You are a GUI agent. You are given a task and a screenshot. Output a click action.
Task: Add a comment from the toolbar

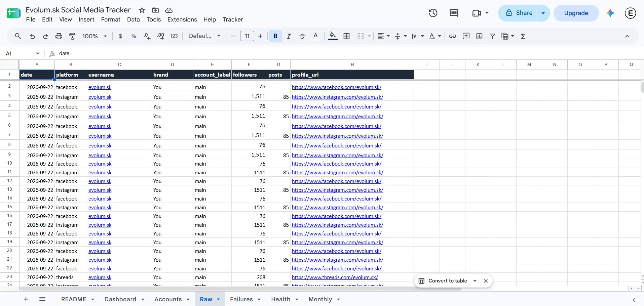(466, 36)
